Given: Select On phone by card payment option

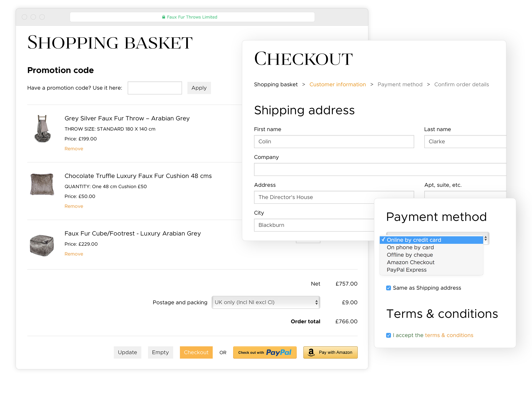Looking at the screenshot, I should (x=410, y=247).
